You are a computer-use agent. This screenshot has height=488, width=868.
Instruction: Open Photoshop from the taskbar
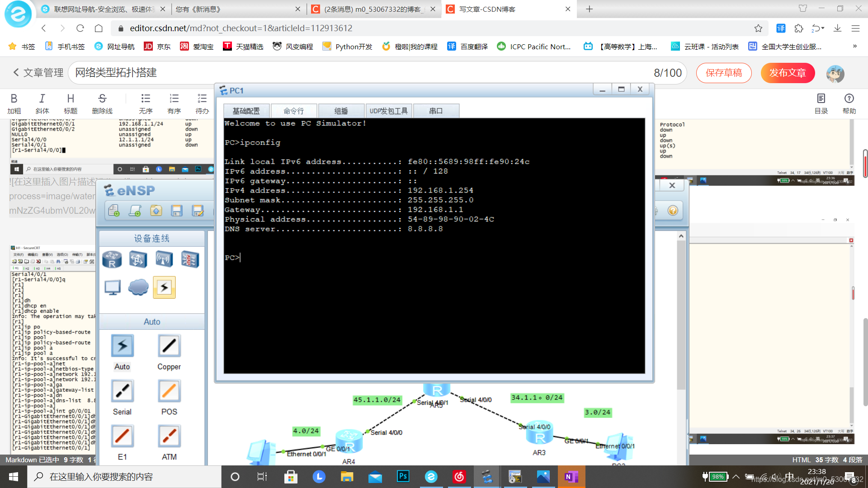coord(403,476)
